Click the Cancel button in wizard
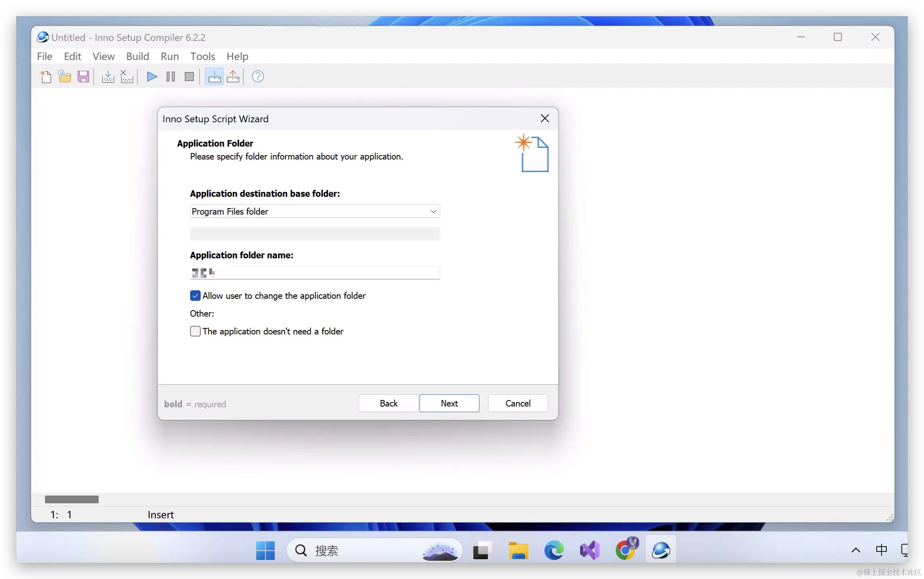Screen dimensions: 924x579 point(518,403)
